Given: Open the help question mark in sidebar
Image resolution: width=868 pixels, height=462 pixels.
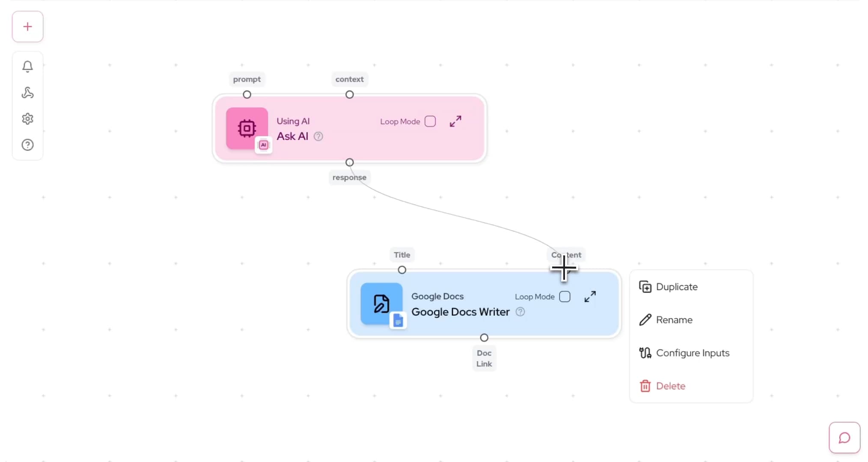Looking at the screenshot, I should (x=27, y=145).
